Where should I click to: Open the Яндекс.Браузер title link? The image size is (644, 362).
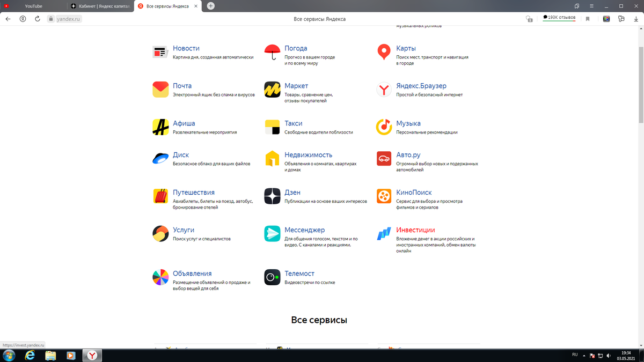coord(421,86)
